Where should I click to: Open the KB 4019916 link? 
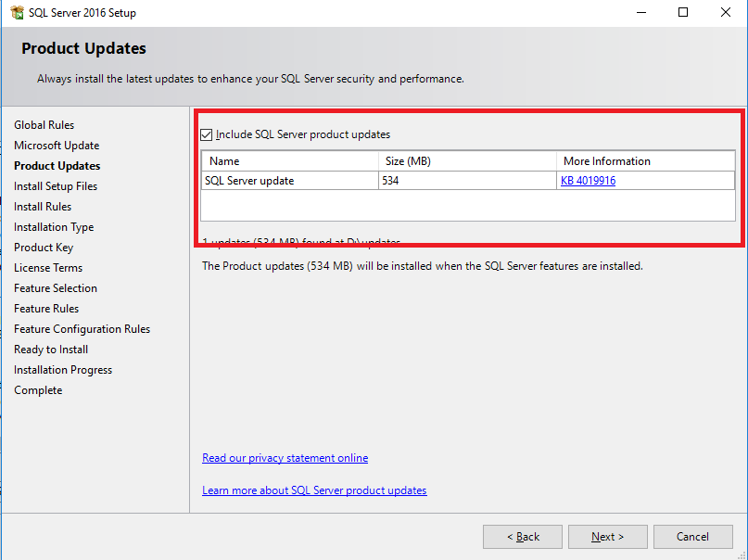(588, 181)
